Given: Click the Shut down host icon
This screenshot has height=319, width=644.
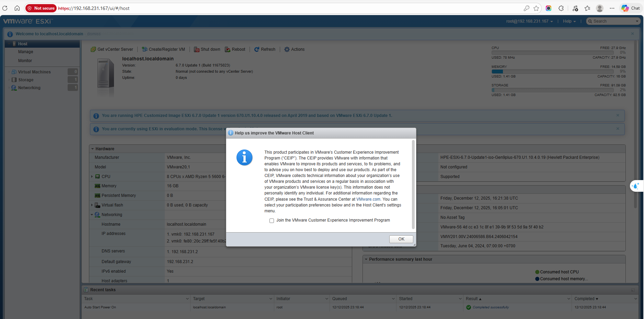Looking at the screenshot, I should pyautogui.click(x=196, y=49).
